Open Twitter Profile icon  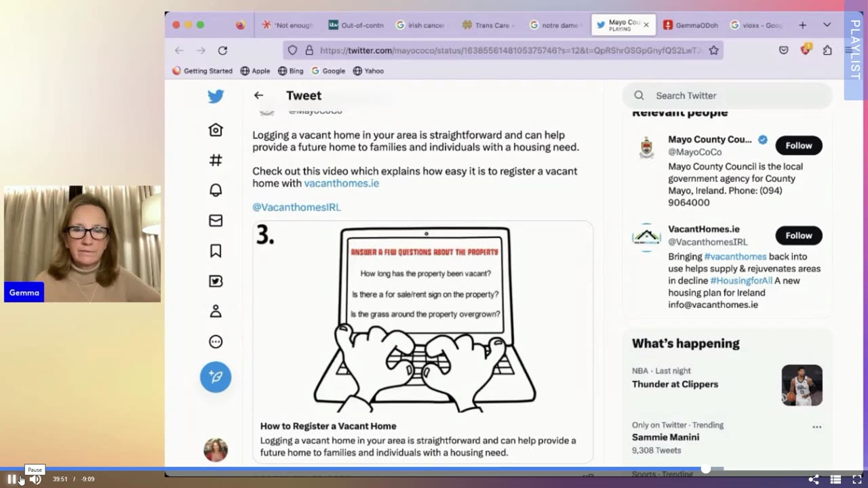pyautogui.click(x=216, y=311)
